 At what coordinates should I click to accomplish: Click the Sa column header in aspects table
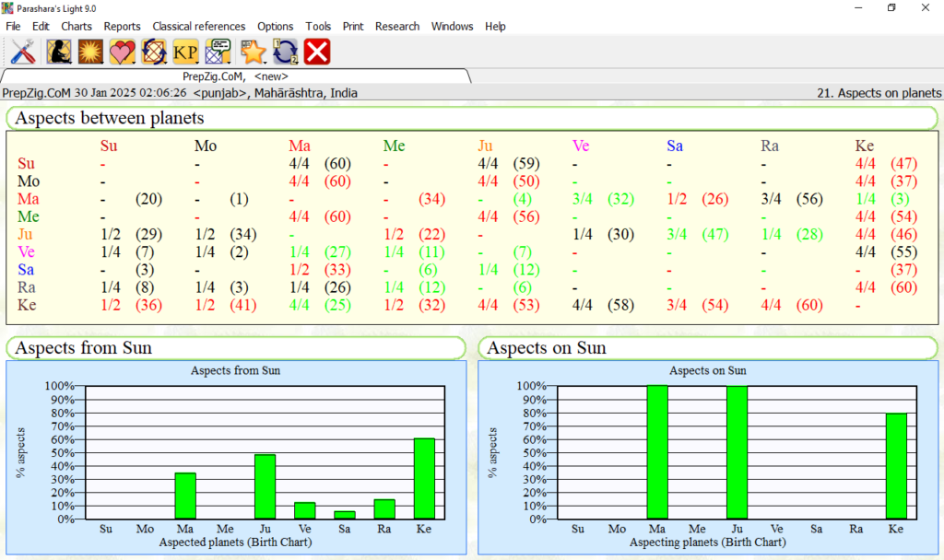pyautogui.click(x=674, y=146)
